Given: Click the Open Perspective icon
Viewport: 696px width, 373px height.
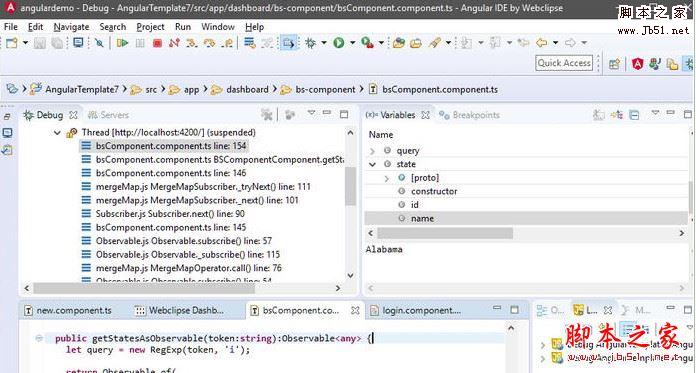Looking at the screenshot, I should [614, 64].
